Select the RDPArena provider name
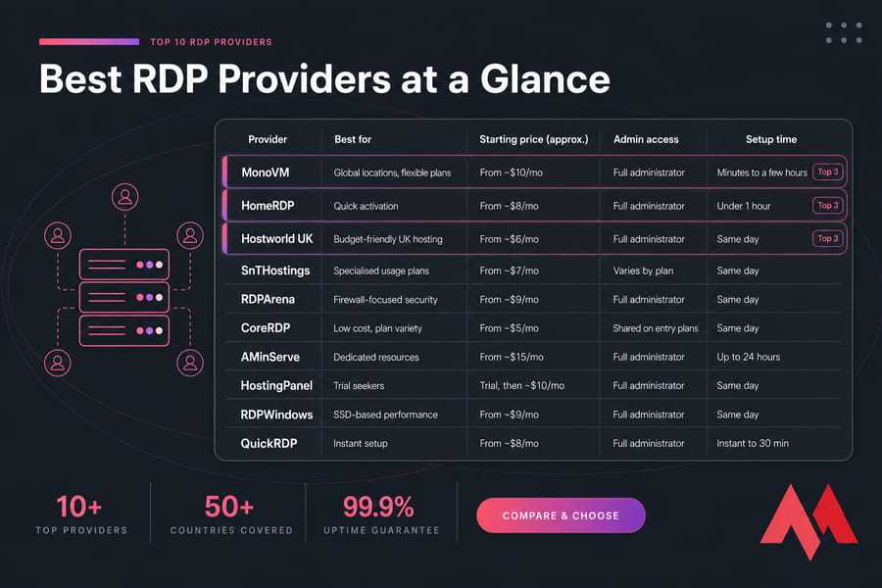The width and height of the screenshot is (882, 588). pyautogui.click(x=268, y=299)
